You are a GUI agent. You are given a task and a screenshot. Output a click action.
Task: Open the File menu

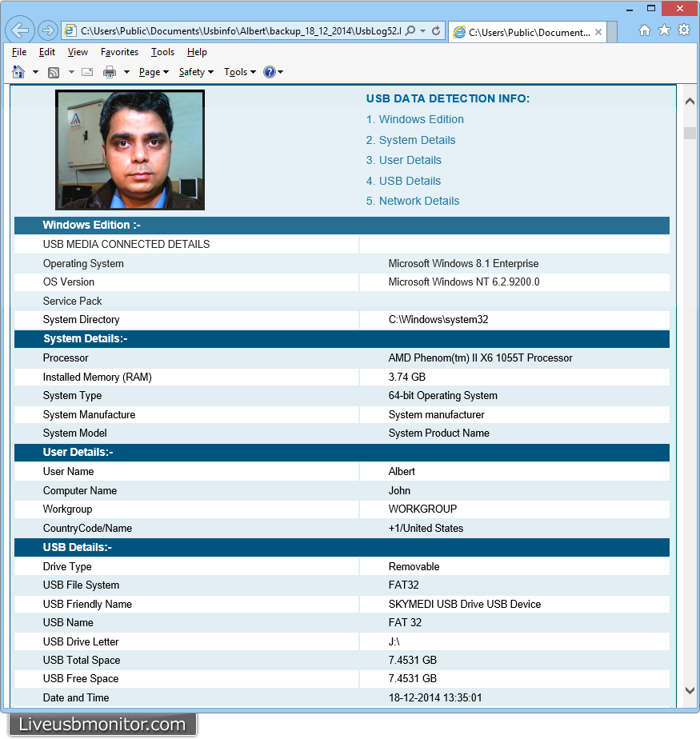[x=19, y=52]
